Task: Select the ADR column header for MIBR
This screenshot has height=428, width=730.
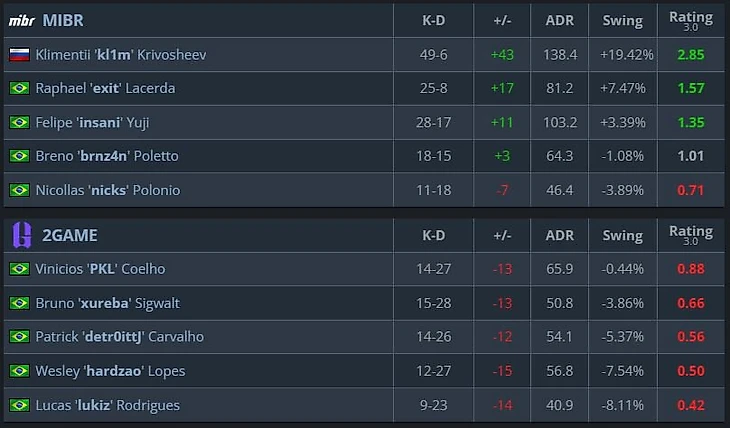Action: pos(560,21)
